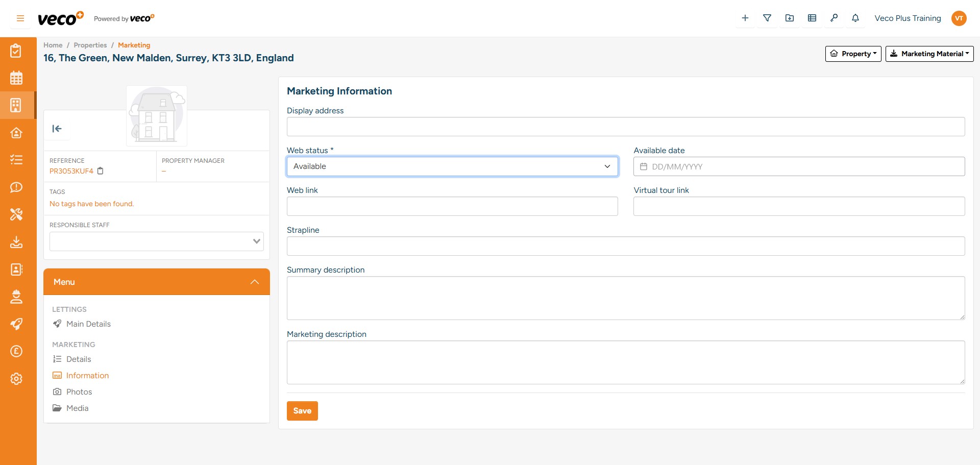Open the Web status dropdown
The width and height of the screenshot is (980, 465).
[x=452, y=166]
